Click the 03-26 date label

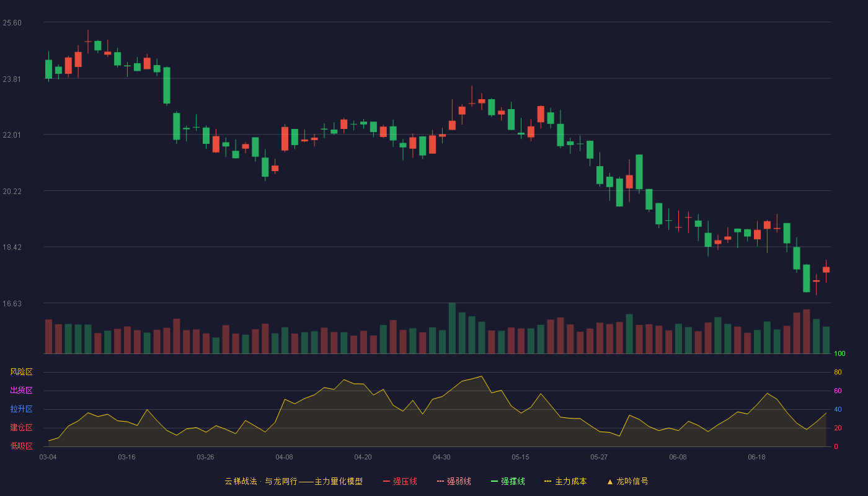click(205, 457)
